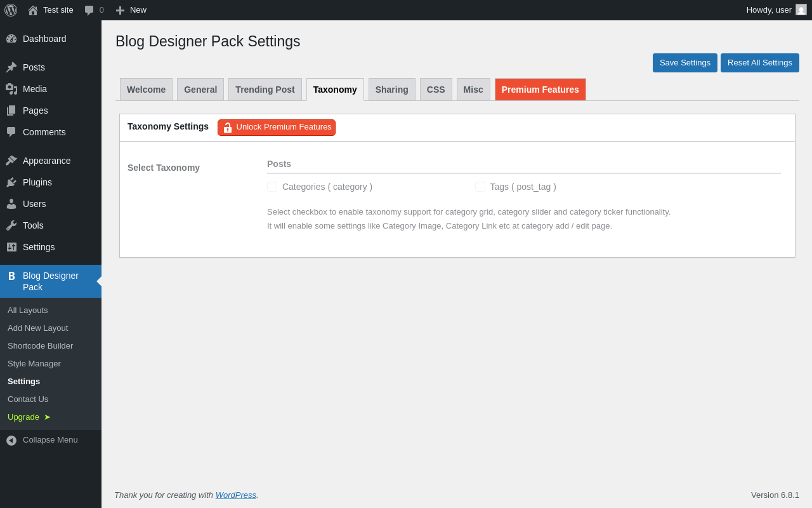Switch to the Welcome tab
Viewport: 812px width, 508px height.
146,90
